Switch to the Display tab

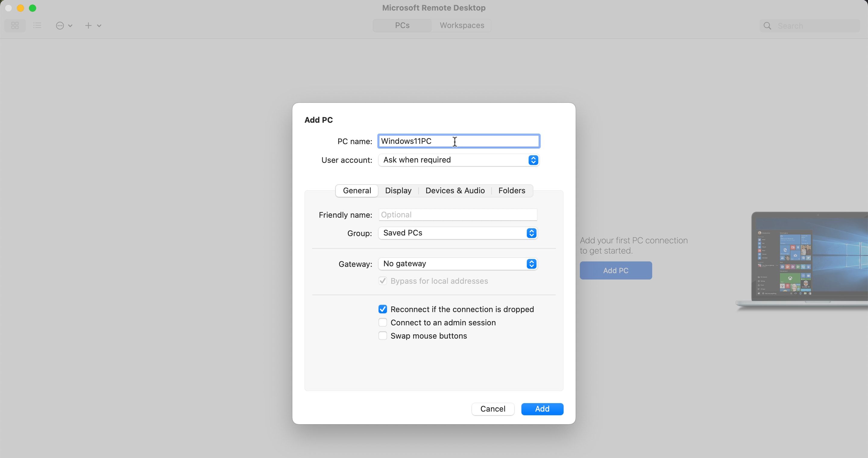tap(398, 191)
